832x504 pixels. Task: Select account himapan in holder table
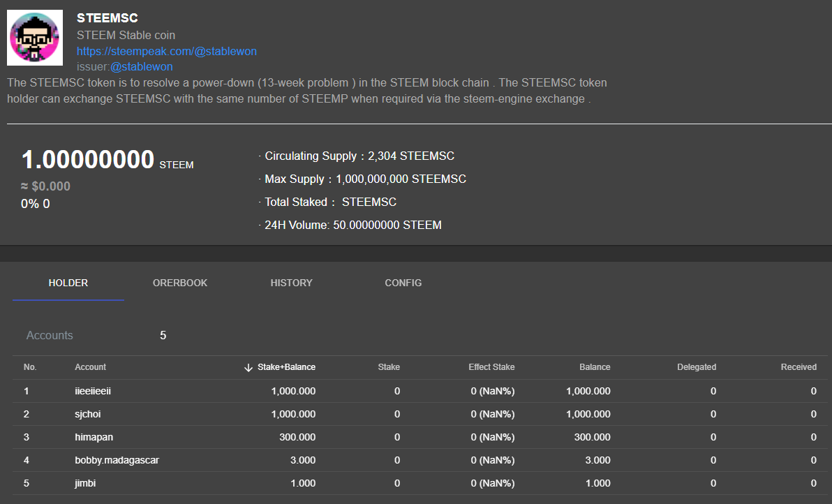tap(94, 437)
